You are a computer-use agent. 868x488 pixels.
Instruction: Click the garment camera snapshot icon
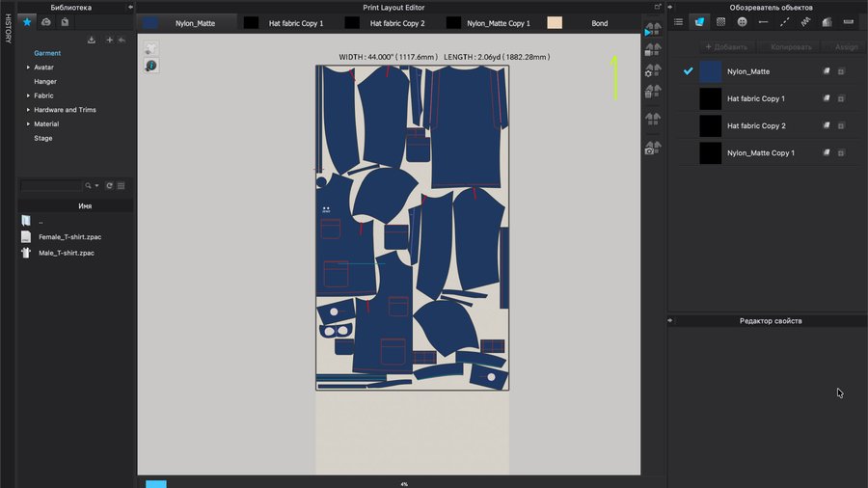653,148
